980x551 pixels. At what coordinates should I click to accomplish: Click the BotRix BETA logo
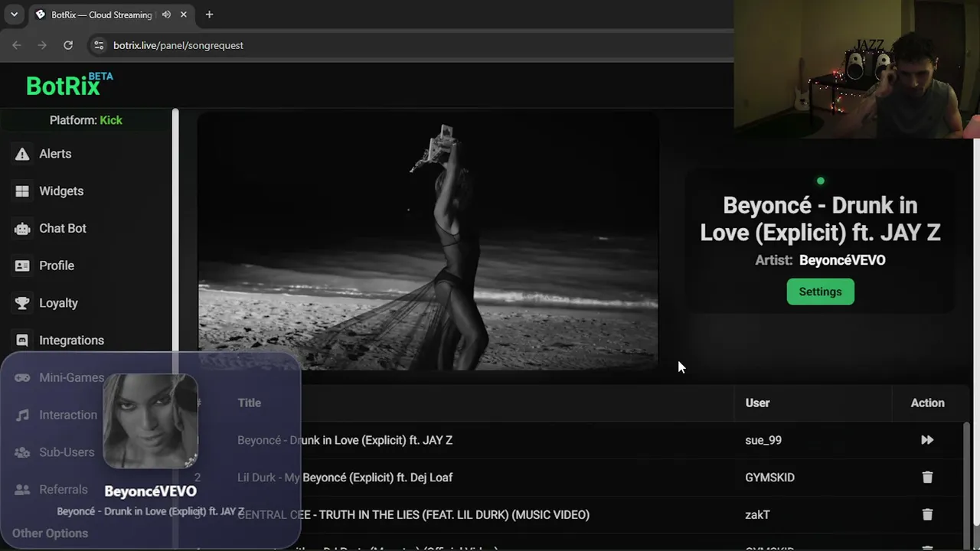pyautogui.click(x=69, y=84)
